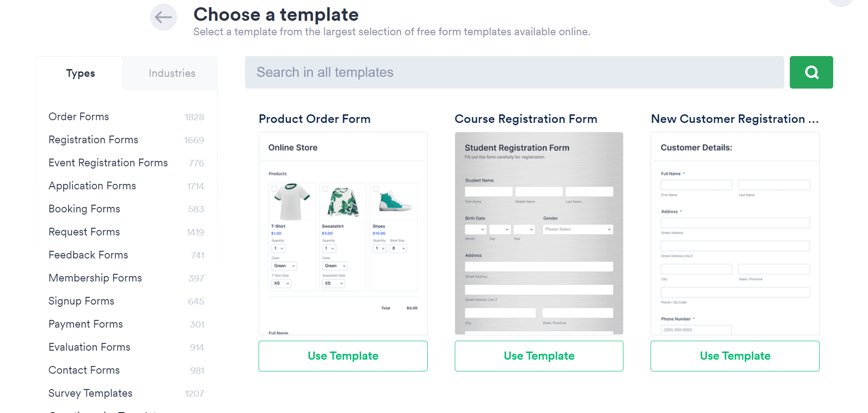Check the Sweatshirt product checkbox
Image resolution: width=868 pixels, height=413 pixels.
pos(325,189)
